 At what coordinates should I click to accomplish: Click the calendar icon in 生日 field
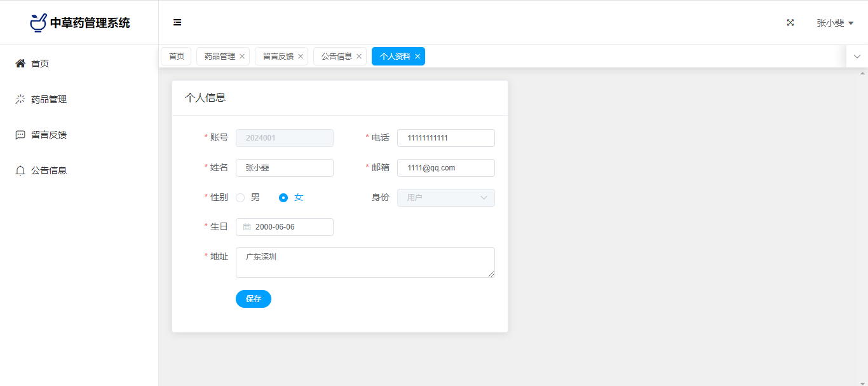(x=247, y=227)
